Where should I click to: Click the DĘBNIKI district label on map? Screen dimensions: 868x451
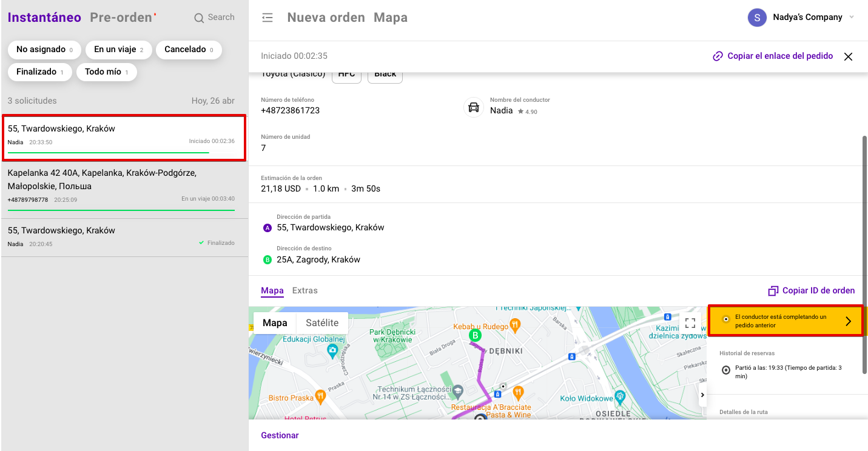pos(505,351)
